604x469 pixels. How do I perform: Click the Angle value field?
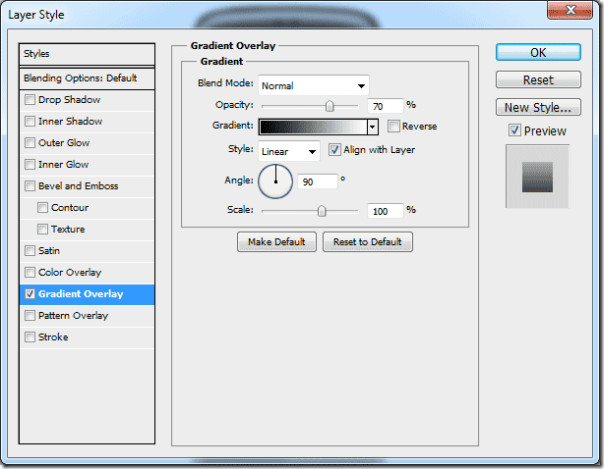317,181
